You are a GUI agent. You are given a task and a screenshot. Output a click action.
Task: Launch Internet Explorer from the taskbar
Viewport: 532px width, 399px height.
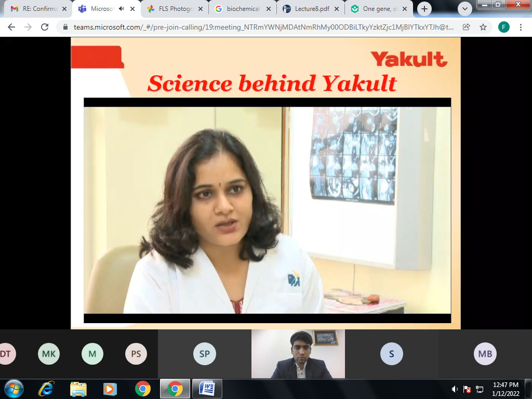(46, 389)
